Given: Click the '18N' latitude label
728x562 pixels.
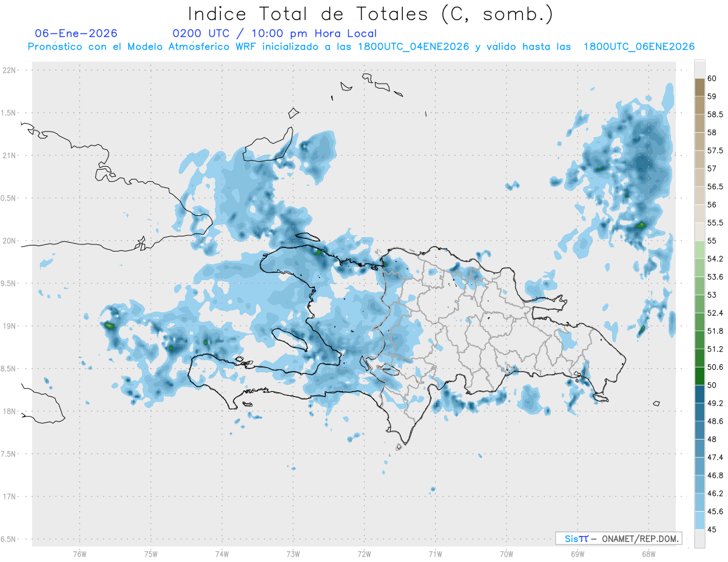Looking at the screenshot, I should coord(10,411).
